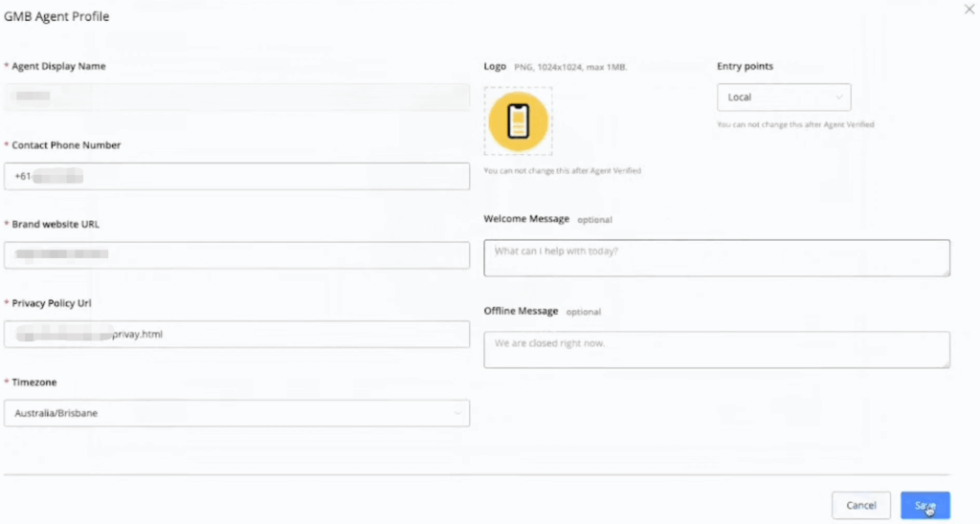980x524 pixels.
Task: Open the Timezone dropdown showing Australia/Brisbane
Action: pyautogui.click(x=236, y=413)
